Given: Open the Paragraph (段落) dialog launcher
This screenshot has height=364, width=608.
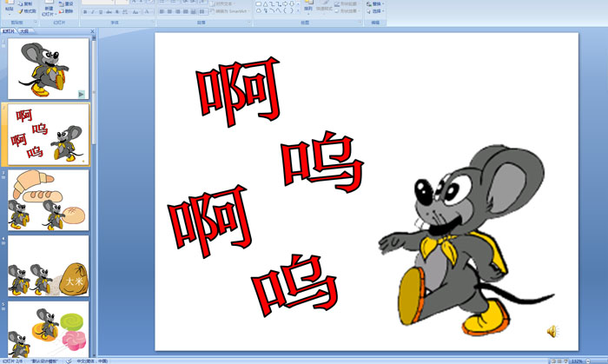Looking at the screenshot, I should coord(249,22).
